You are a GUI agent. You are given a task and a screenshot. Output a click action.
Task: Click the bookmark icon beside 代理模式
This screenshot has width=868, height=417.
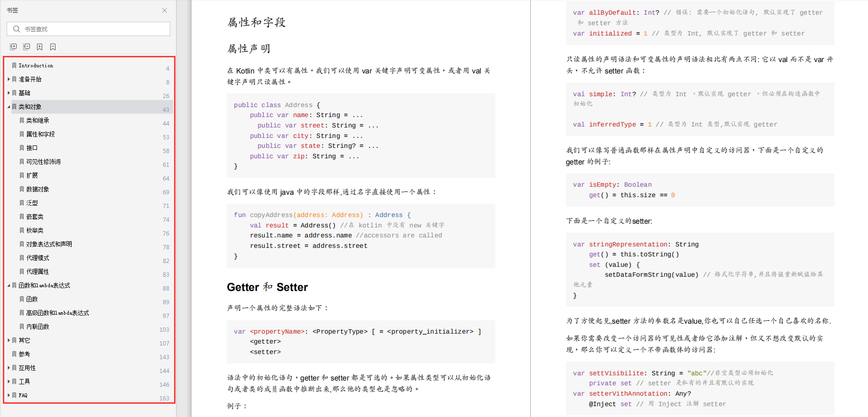[x=22, y=258]
